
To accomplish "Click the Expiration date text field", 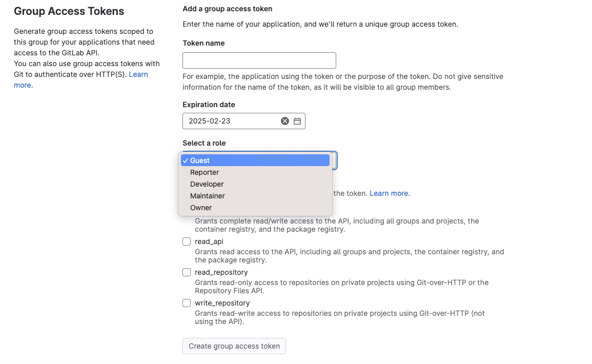I will point(232,121).
